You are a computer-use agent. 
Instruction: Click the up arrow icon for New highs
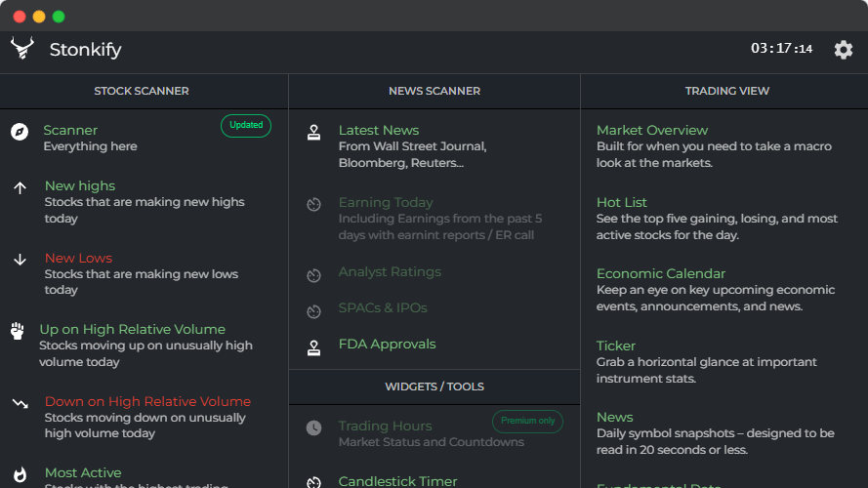[20, 188]
